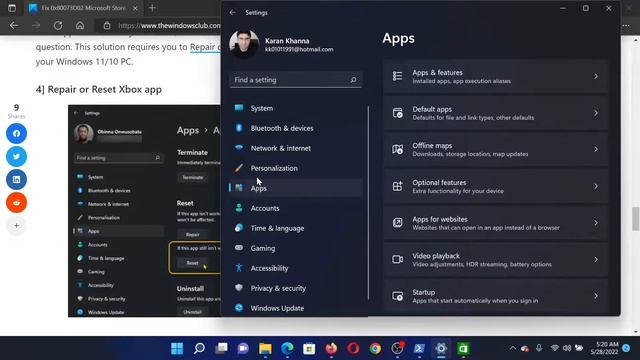
Task: Open Apps & features page
Action: point(496,76)
